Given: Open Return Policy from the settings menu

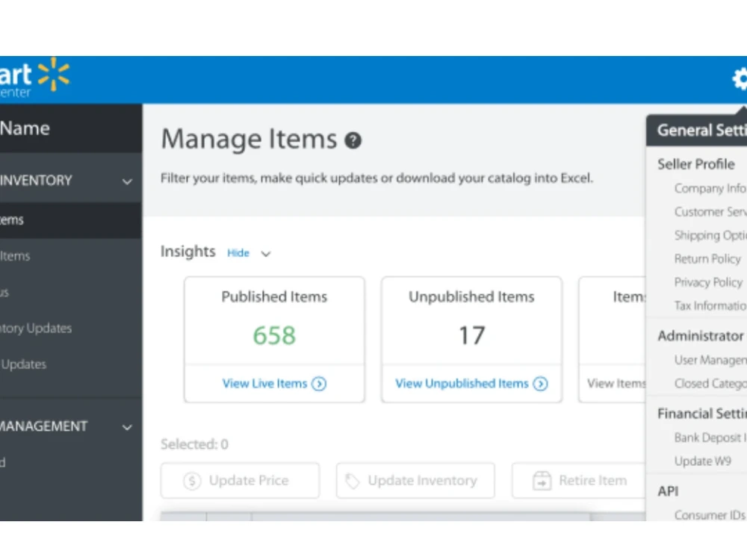Looking at the screenshot, I should click(x=707, y=258).
